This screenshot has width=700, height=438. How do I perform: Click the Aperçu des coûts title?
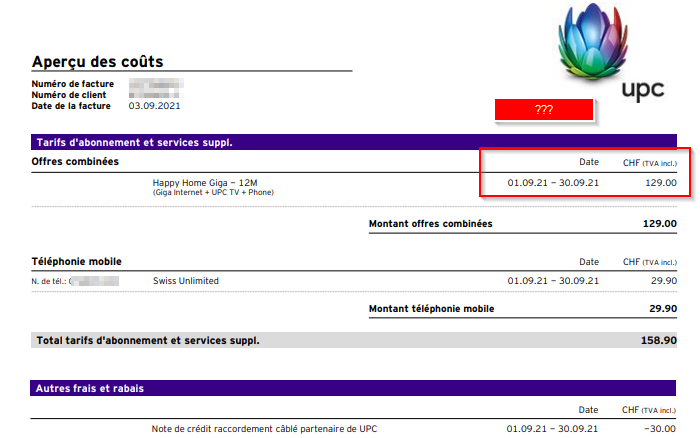(97, 62)
